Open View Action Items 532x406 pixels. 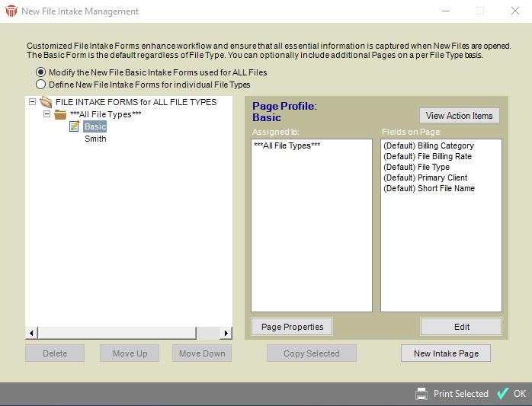click(x=460, y=116)
